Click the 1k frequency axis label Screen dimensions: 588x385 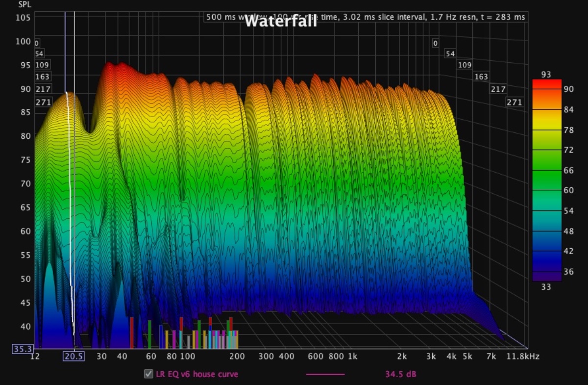click(352, 357)
